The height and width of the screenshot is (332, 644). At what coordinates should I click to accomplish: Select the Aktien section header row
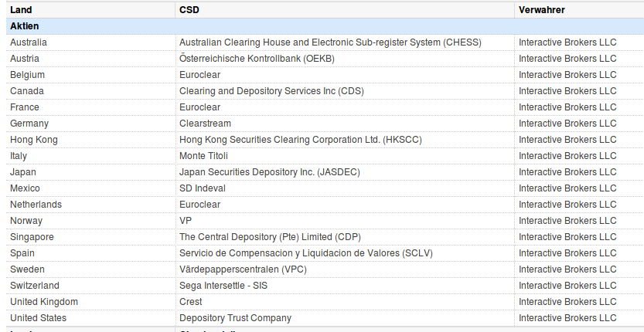24,26
